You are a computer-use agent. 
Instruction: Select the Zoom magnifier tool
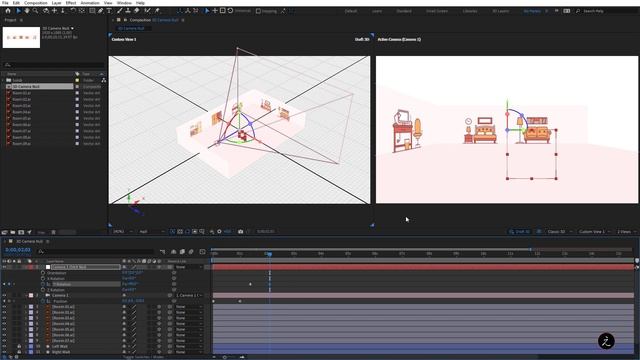click(36, 11)
